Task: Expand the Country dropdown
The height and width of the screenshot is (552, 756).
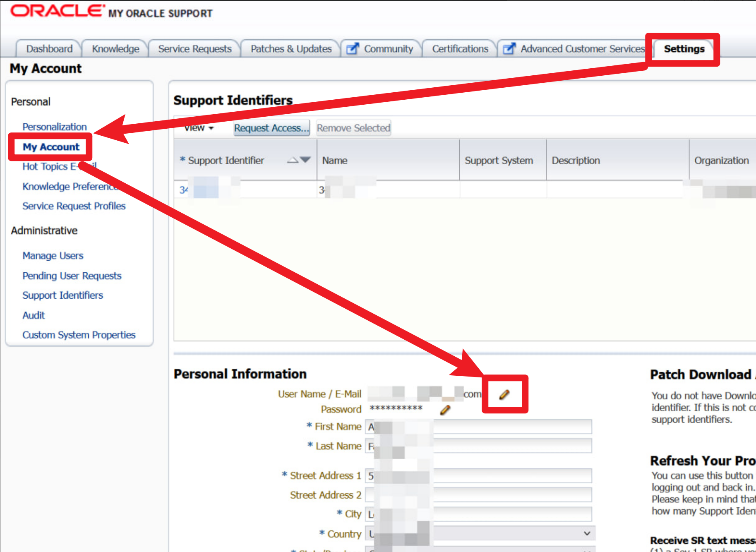Action: click(x=586, y=533)
